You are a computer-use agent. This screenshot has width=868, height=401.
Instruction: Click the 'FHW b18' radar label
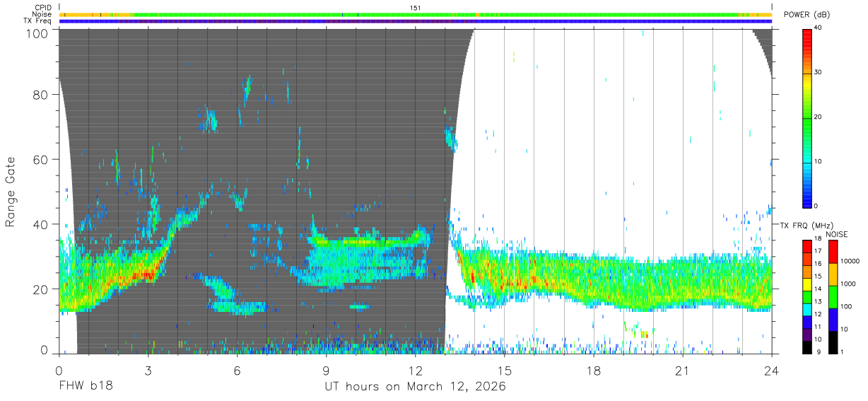coord(86,387)
